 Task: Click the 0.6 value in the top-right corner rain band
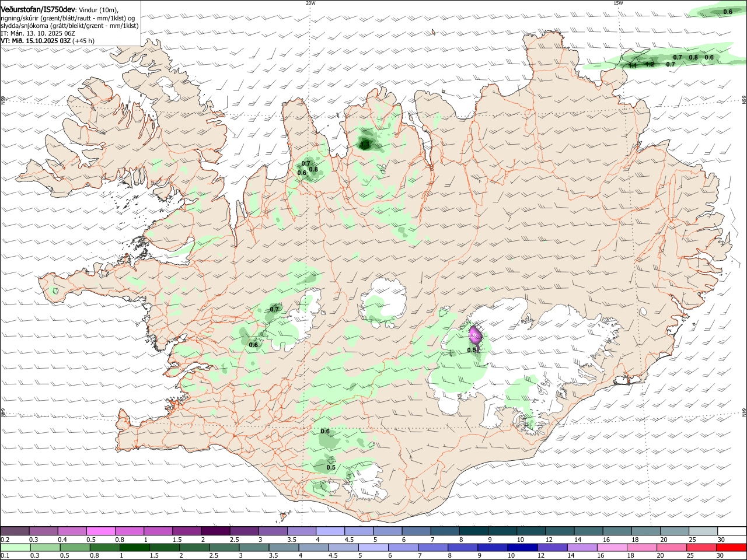(728, 12)
